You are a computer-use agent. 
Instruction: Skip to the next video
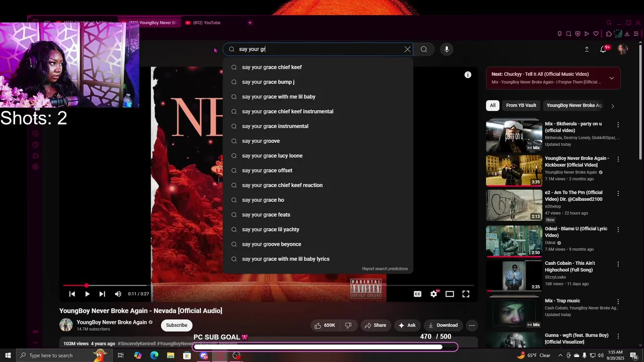point(102,294)
